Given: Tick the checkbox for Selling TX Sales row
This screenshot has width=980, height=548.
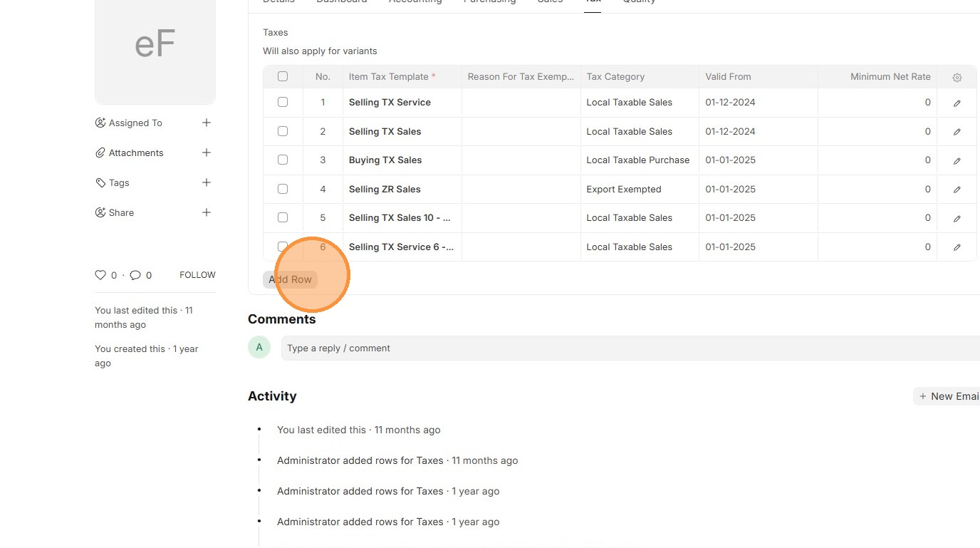Looking at the screenshot, I should (283, 131).
